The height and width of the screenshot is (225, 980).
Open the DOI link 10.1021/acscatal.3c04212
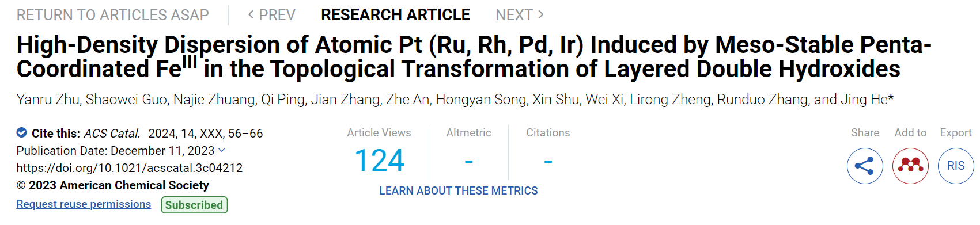pos(130,168)
